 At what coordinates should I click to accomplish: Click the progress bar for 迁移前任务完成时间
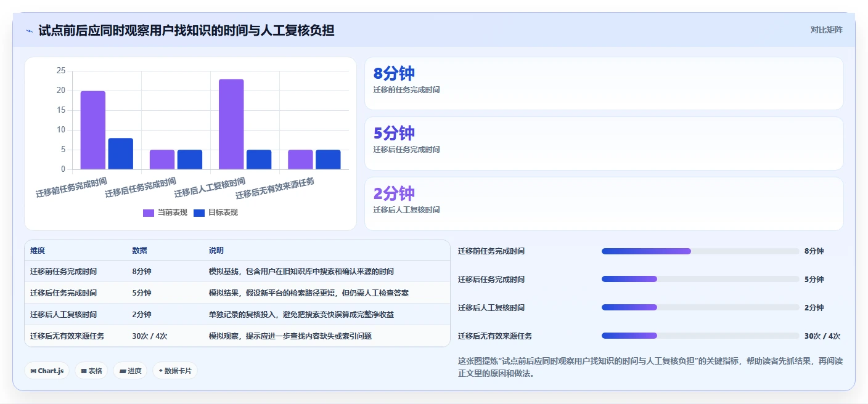pos(700,251)
